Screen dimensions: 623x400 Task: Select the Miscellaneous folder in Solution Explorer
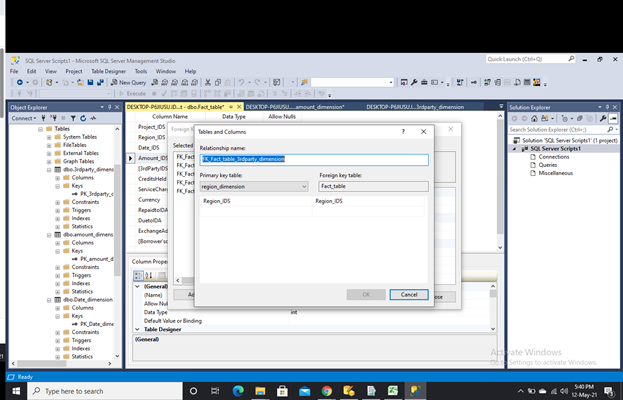coord(555,173)
